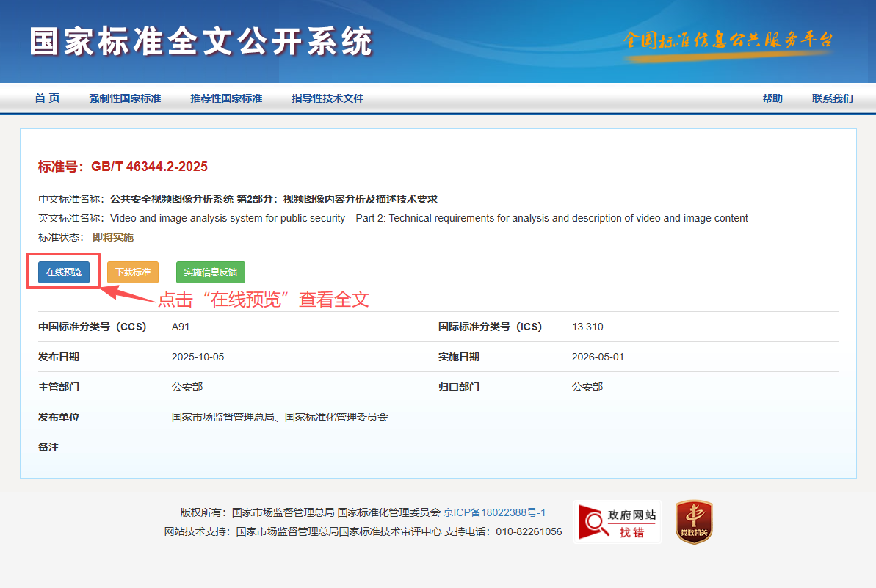Image resolution: width=876 pixels, height=588 pixels.
Task: Click 公安部 beside 主管部门
Action: pyautogui.click(x=187, y=387)
